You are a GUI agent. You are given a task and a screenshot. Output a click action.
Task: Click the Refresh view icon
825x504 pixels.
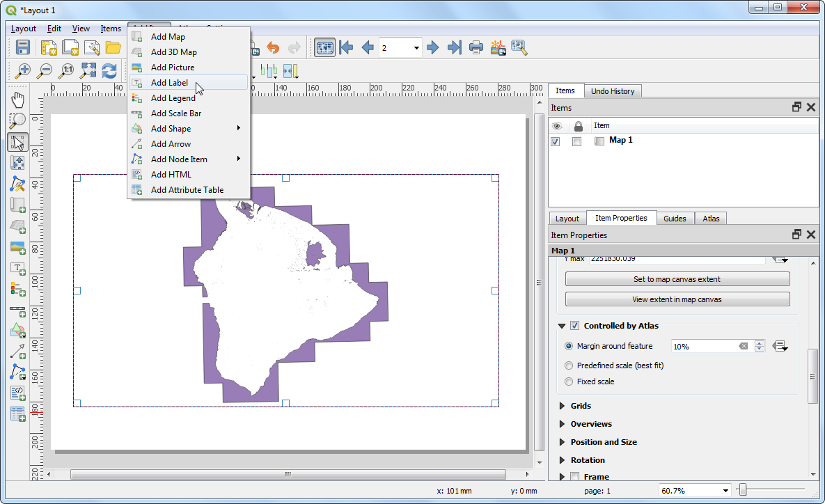tap(109, 70)
